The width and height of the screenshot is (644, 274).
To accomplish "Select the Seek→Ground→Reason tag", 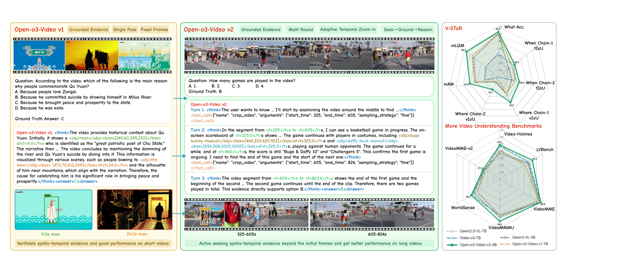I will coord(408,30).
